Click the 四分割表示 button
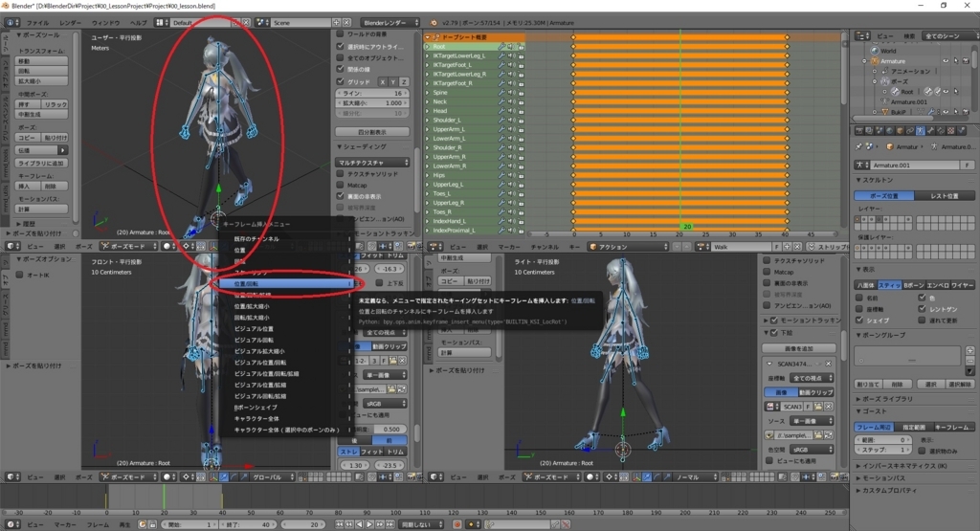 (x=372, y=132)
